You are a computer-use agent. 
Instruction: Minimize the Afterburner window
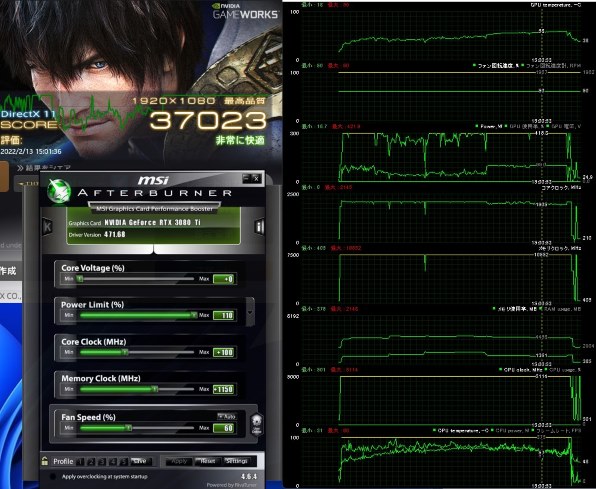(x=246, y=178)
